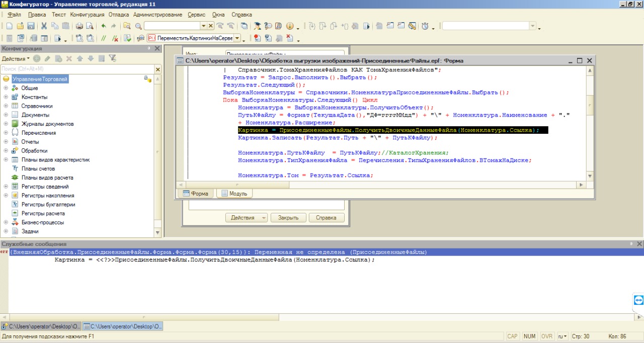Click the Undo arrow icon
Image resolution: width=644 pixels, height=343 pixels.
tap(104, 26)
